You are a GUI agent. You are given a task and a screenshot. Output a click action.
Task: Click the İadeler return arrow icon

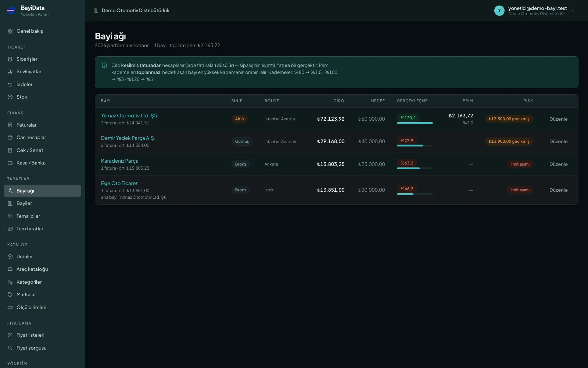(x=10, y=85)
